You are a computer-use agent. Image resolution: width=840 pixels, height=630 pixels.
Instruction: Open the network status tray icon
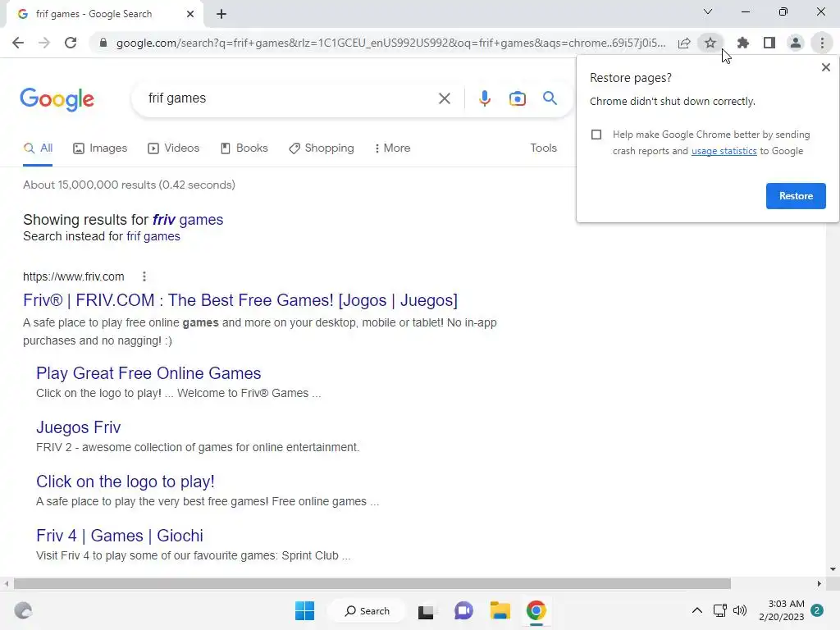click(x=720, y=610)
